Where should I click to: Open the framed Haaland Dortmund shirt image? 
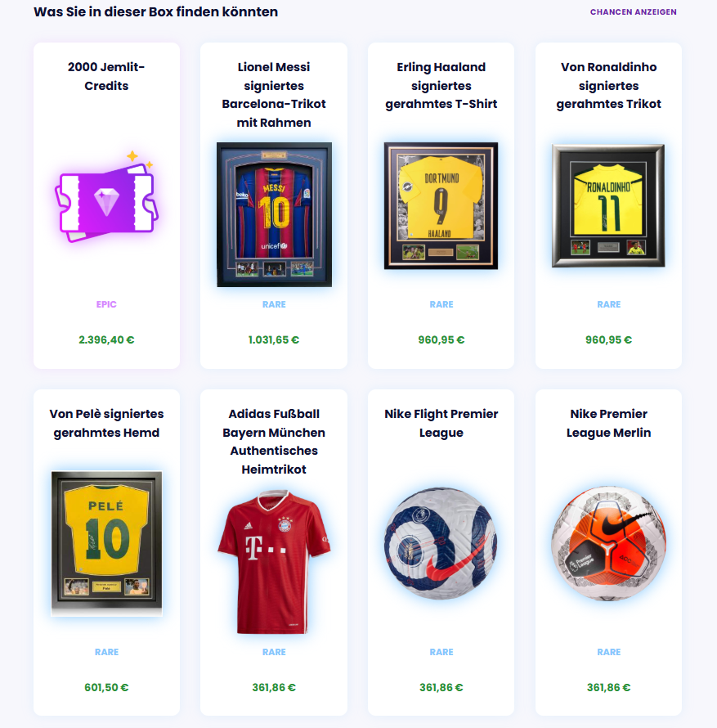tap(441, 205)
